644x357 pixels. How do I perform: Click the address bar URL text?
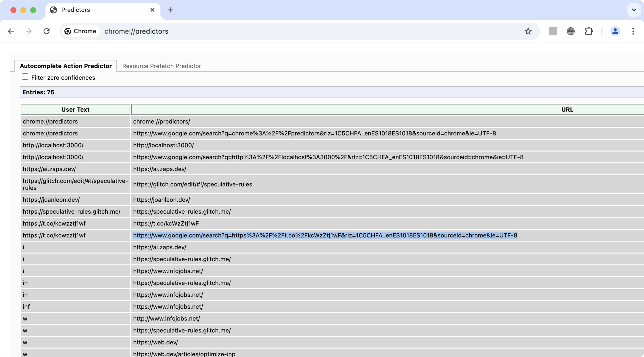tap(136, 31)
